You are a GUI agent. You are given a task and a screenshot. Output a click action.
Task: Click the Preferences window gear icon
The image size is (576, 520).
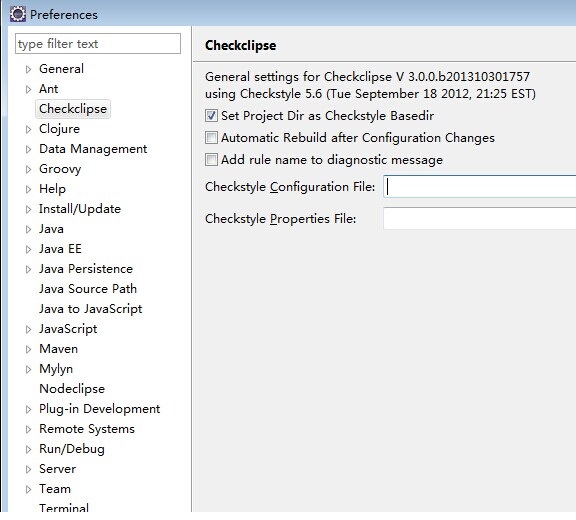(x=18, y=14)
